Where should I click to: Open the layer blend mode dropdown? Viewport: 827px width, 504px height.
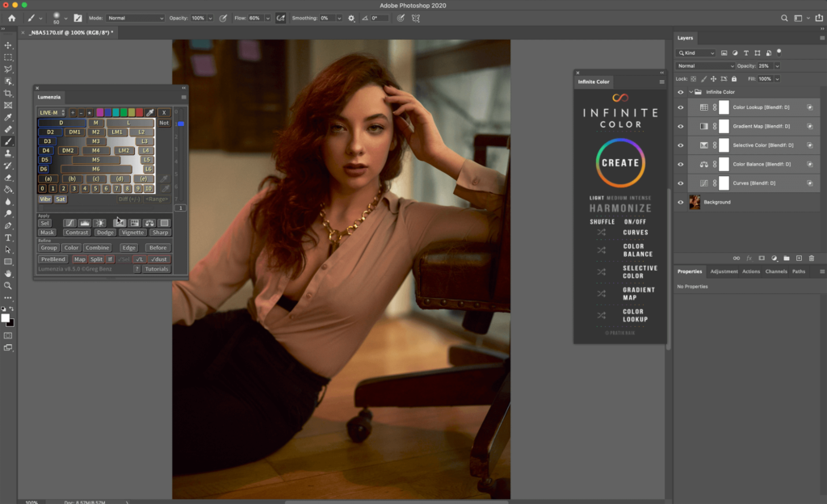click(705, 65)
